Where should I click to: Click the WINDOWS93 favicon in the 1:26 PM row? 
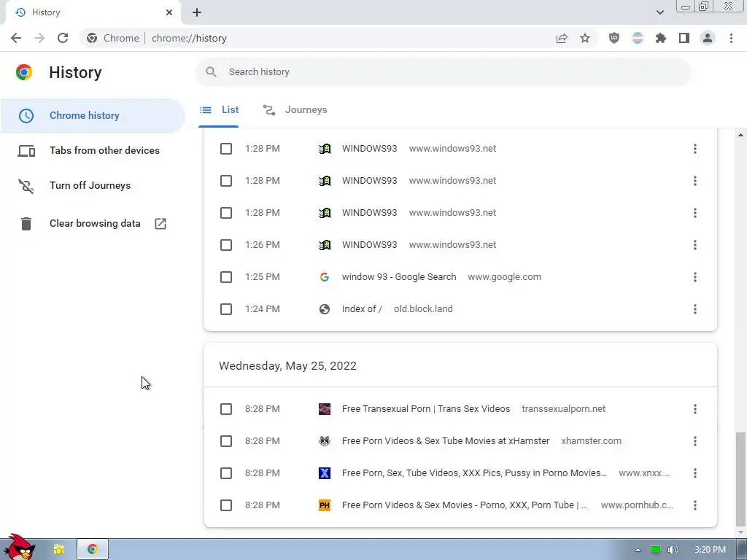coord(325,245)
